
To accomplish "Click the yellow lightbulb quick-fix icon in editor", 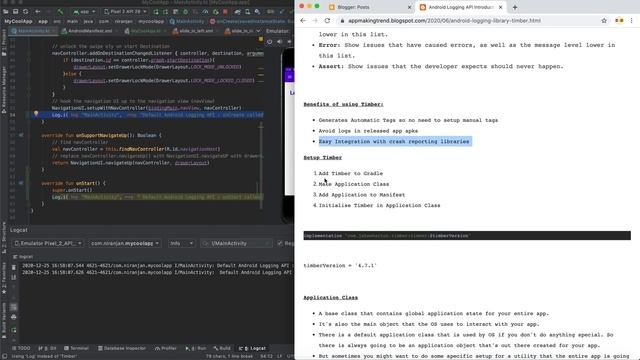I will pos(36,114).
